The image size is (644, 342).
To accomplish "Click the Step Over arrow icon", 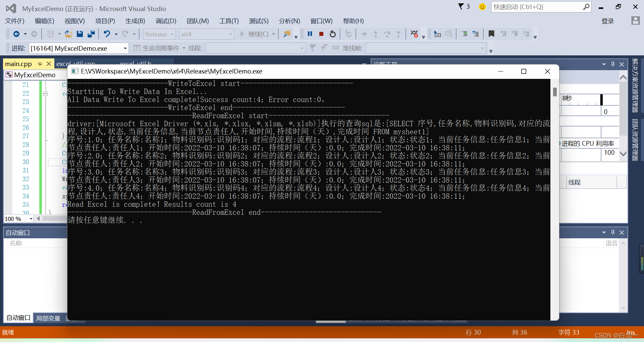I will (387, 34).
